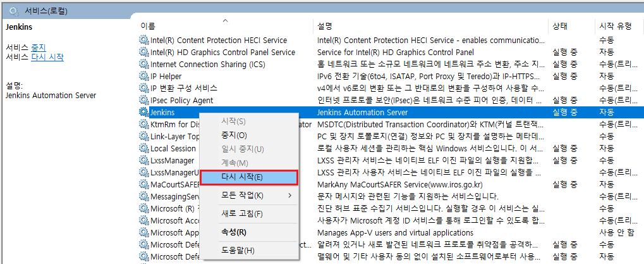This screenshot has height=264, width=644.
Task: Click the arrow beside 모든 작업(K)
Action: click(290, 195)
